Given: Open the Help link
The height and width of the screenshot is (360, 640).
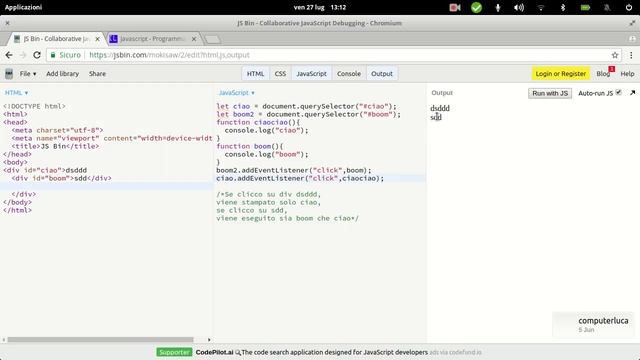Looking at the screenshot, I should 627,74.
